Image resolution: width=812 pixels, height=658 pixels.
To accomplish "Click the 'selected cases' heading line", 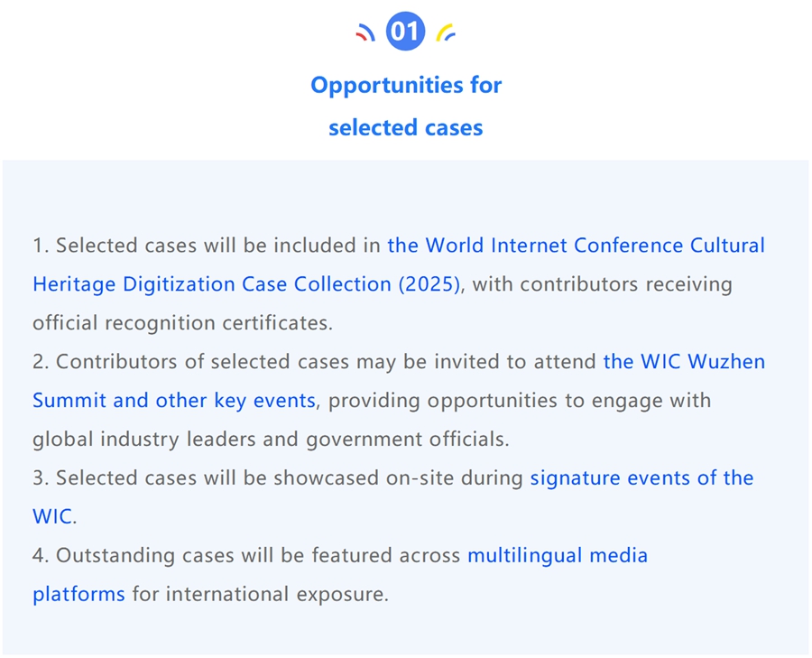I will (406, 128).
